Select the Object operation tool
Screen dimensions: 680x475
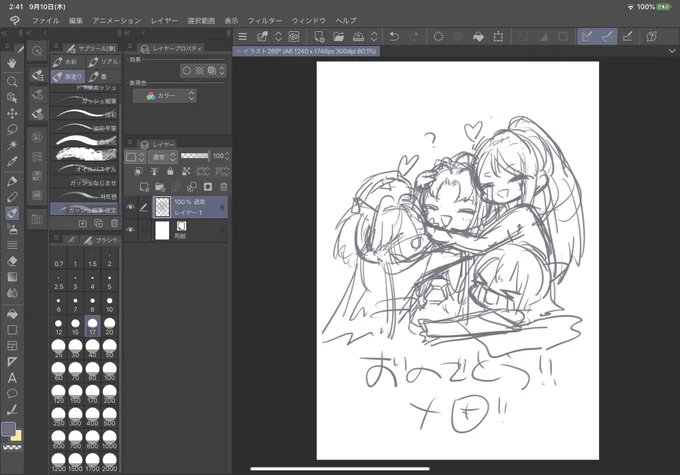pyautogui.click(x=12, y=98)
